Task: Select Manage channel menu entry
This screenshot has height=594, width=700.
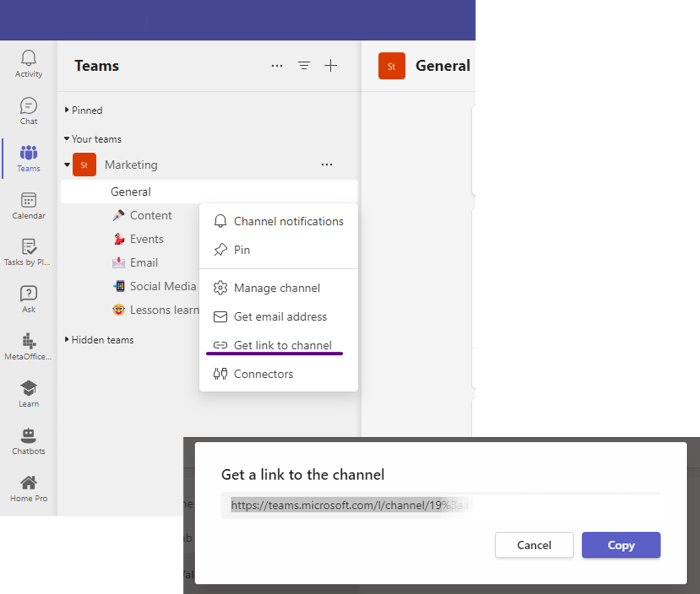Action: (x=279, y=288)
